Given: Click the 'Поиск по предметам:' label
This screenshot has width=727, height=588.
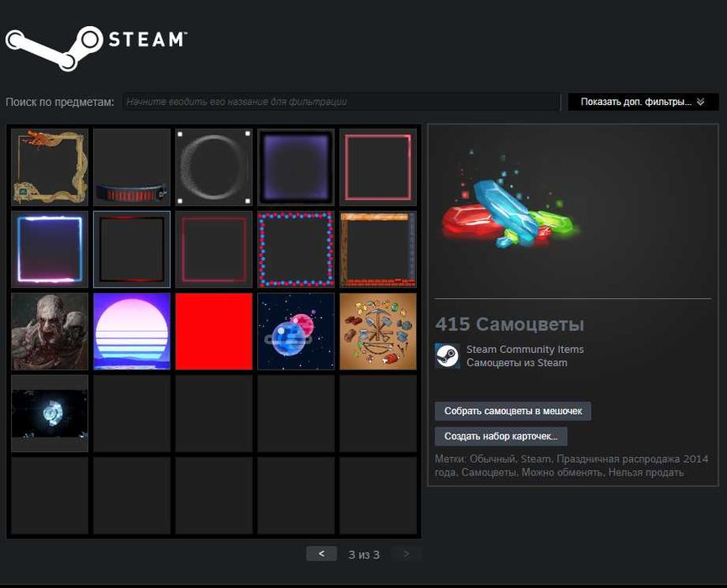Looking at the screenshot, I should tap(60, 102).
